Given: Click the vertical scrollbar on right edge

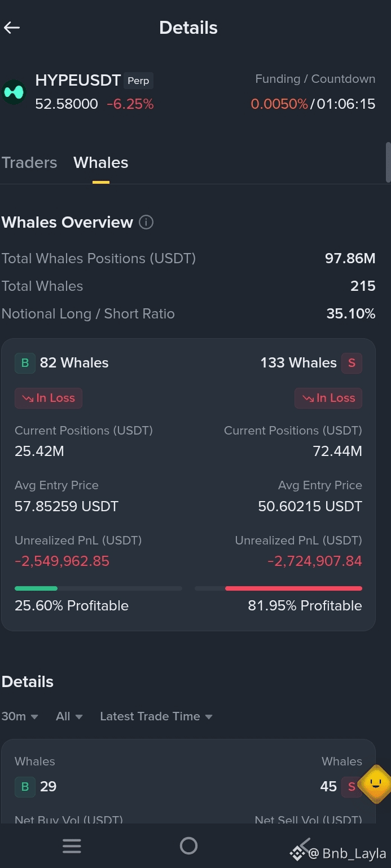Looking at the screenshot, I should pyautogui.click(x=388, y=162).
